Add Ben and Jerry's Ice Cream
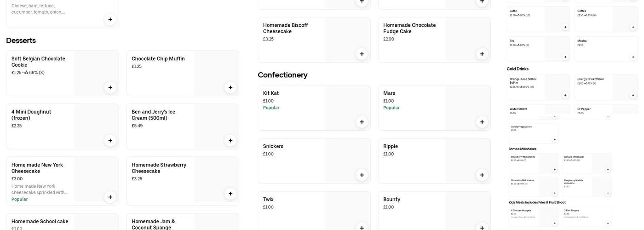 [230, 141]
